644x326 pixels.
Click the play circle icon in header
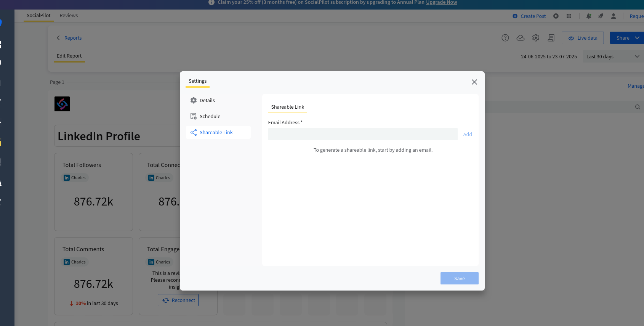[556, 16]
